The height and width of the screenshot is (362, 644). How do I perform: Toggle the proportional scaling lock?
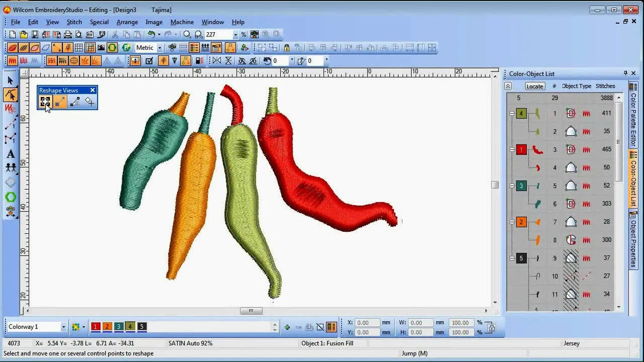click(491, 327)
